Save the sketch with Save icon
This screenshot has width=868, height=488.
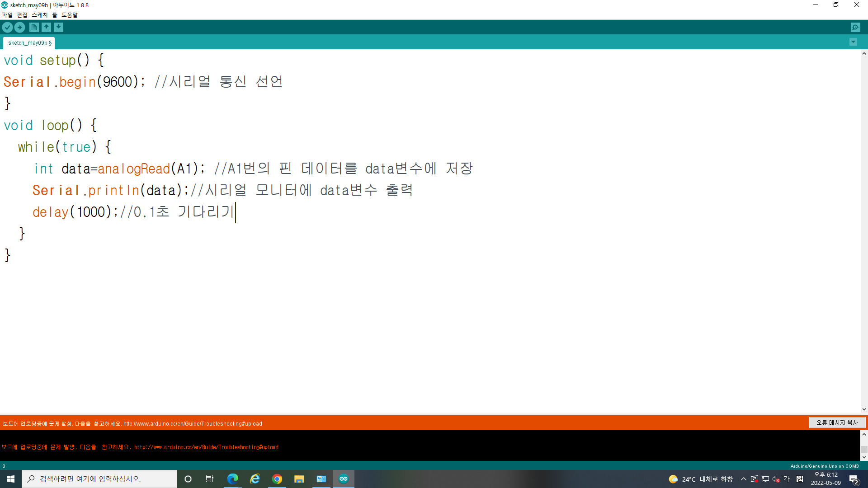click(59, 28)
